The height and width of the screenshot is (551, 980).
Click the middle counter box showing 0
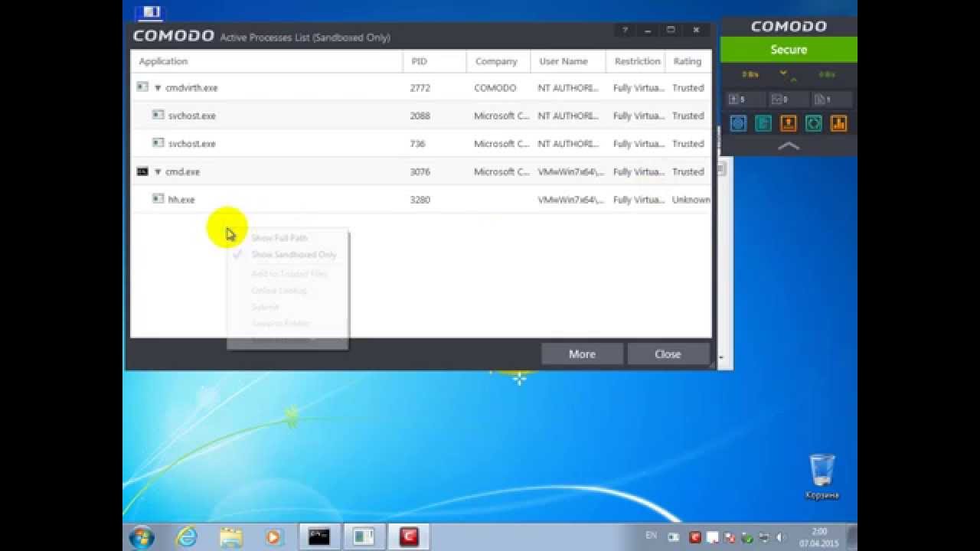(789, 99)
